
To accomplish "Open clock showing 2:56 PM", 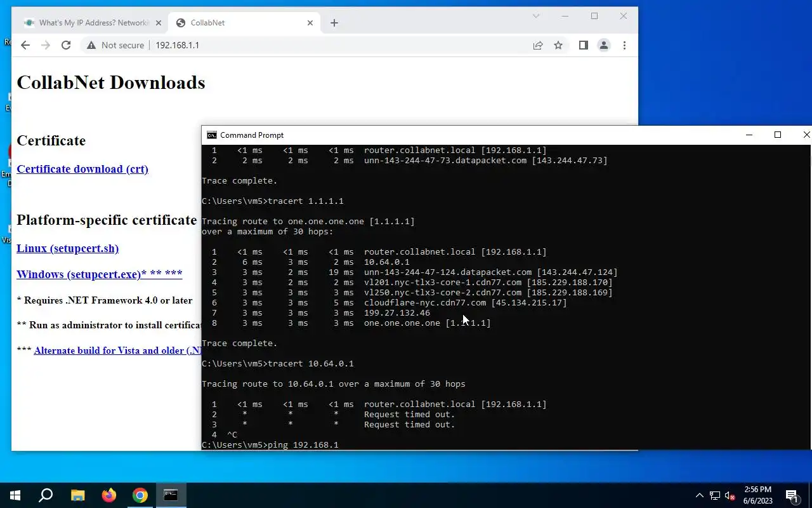I will [x=757, y=495].
